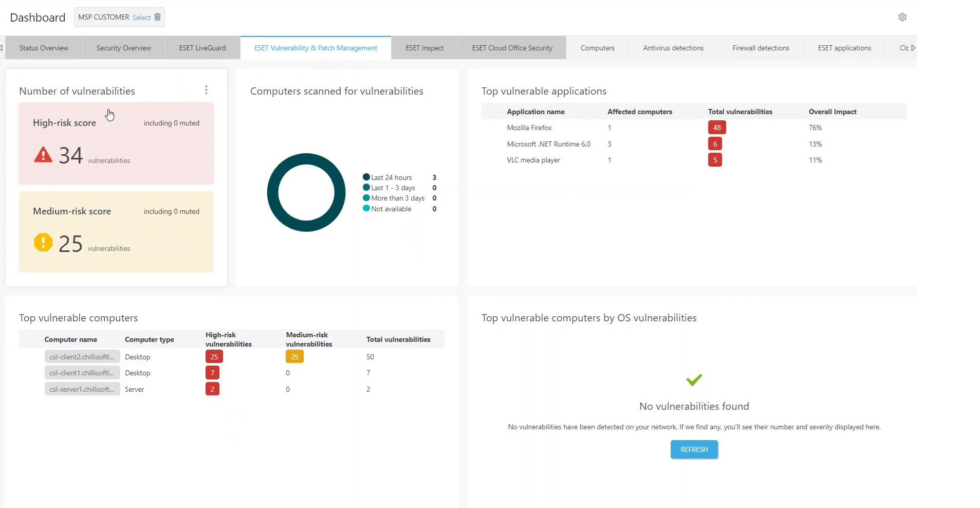Click the REFRESH button
This screenshot has width=980, height=508.
(x=694, y=449)
